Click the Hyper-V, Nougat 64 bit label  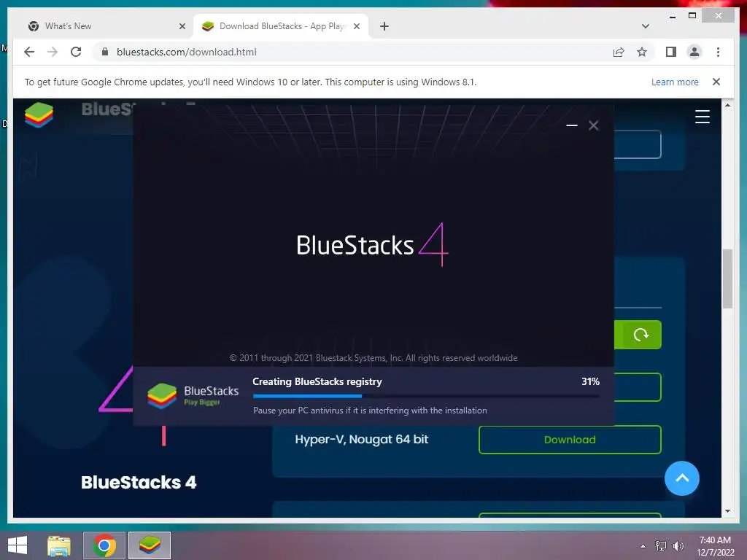point(362,439)
